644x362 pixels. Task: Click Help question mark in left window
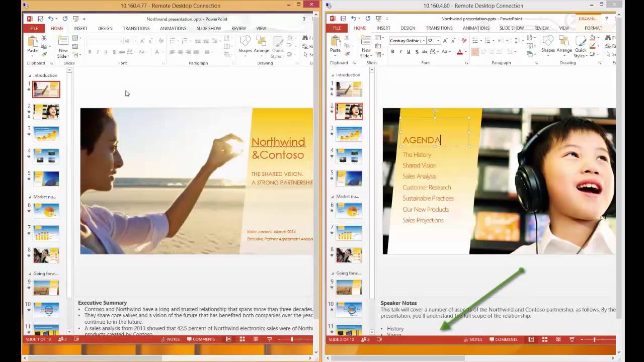(x=304, y=19)
